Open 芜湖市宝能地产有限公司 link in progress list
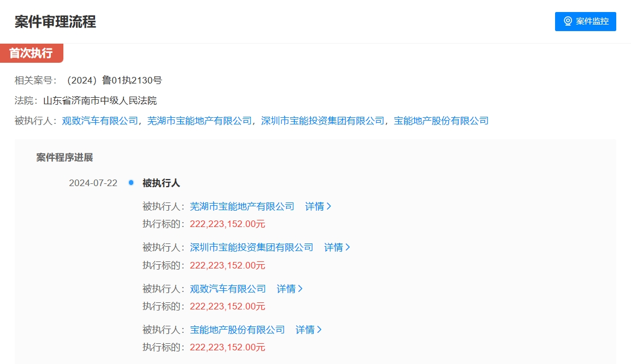The height and width of the screenshot is (364, 631). 242,206
